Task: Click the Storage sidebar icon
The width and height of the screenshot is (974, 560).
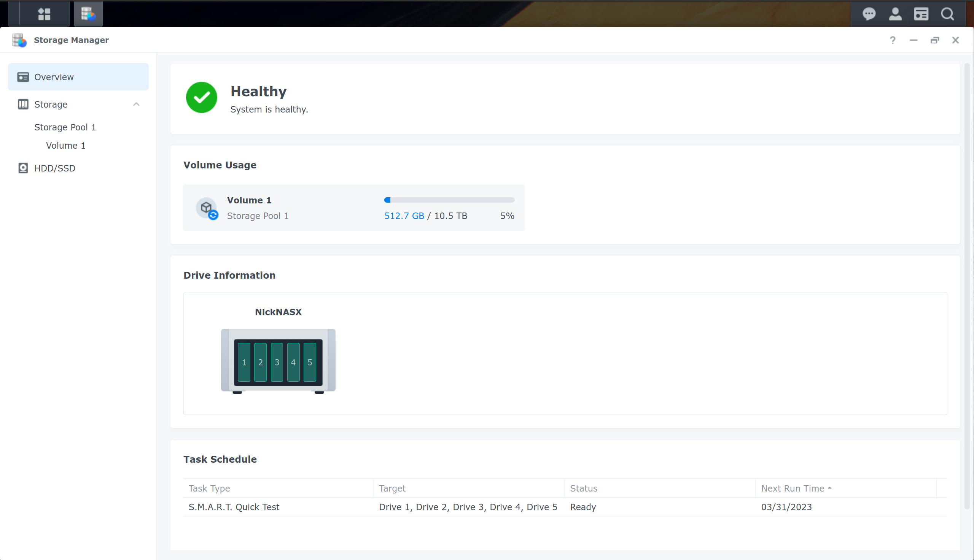Action: point(23,104)
